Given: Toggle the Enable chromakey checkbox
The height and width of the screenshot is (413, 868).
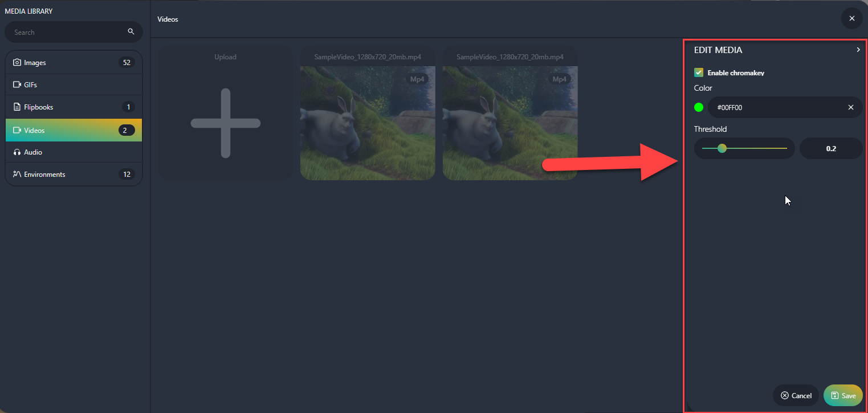Looking at the screenshot, I should coord(698,72).
